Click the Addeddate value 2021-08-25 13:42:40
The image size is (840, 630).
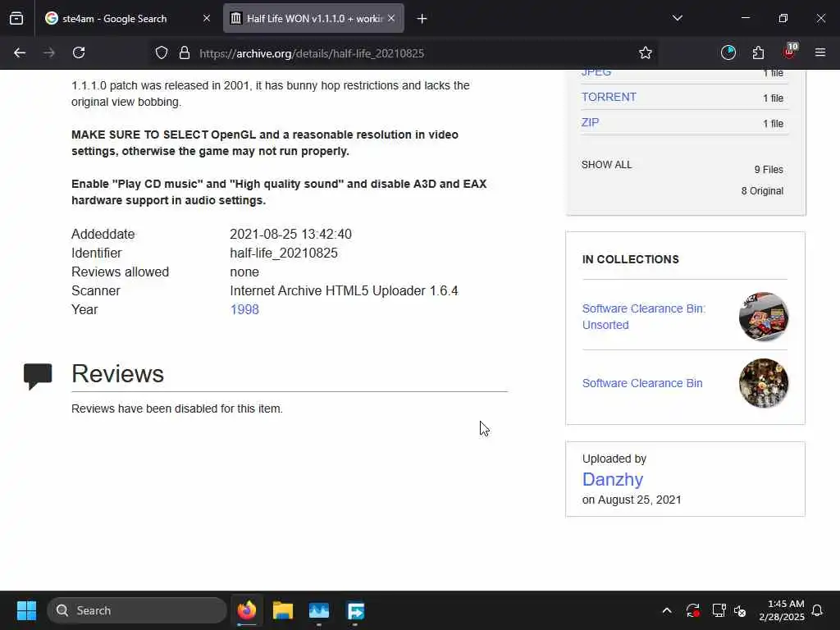click(291, 234)
